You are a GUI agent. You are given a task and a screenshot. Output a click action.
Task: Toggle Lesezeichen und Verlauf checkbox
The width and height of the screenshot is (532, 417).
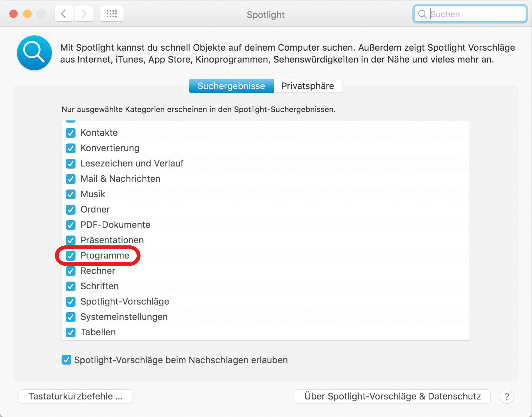71,164
